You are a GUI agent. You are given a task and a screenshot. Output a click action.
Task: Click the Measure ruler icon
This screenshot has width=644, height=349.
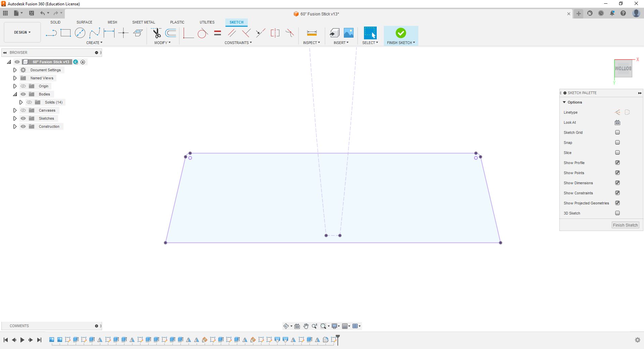(x=312, y=33)
